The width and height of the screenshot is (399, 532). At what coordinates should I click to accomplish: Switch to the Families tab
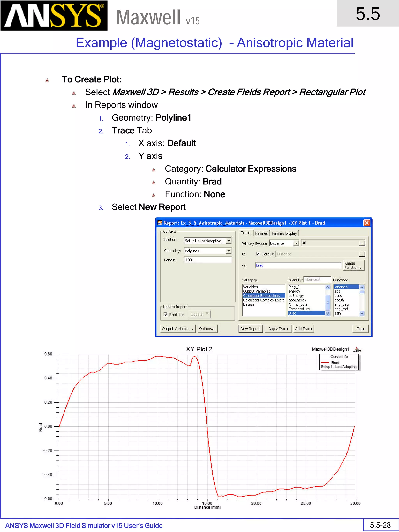click(x=261, y=233)
